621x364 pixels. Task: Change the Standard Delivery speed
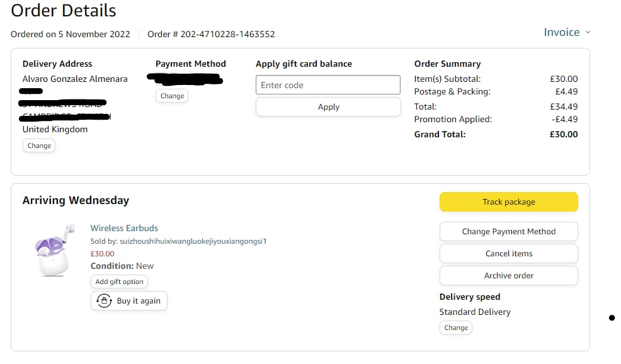tap(456, 327)
